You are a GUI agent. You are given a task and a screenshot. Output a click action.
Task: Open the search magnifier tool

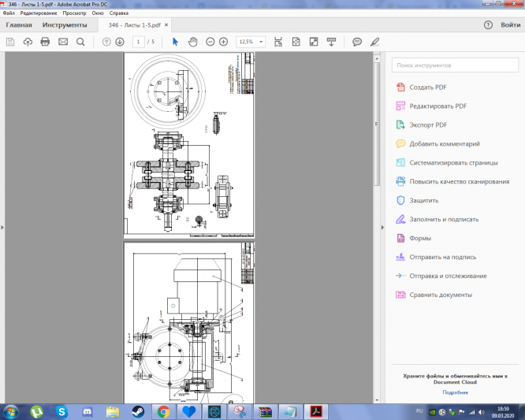(x=80, y=42)
